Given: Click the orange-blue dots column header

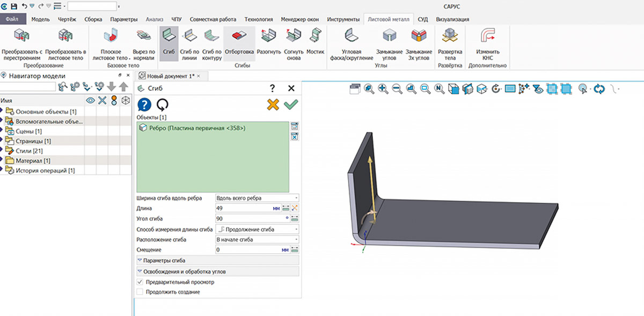Looking at the screenshot, I should coord(113,100).
